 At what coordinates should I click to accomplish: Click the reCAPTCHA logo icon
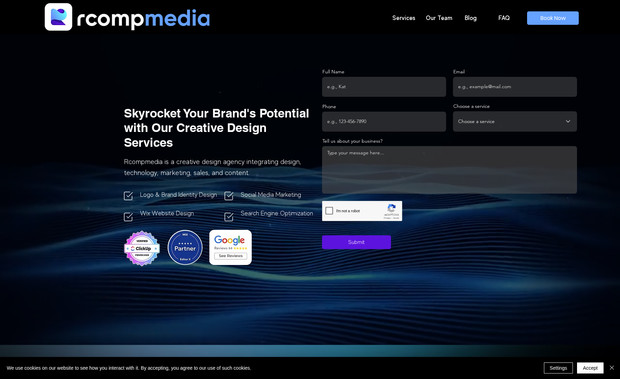click(391, 208)
